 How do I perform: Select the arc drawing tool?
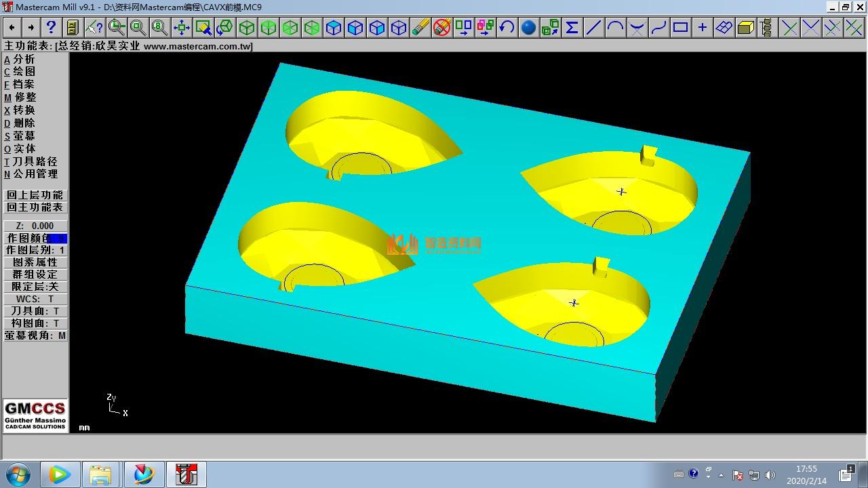pos(615,27)
